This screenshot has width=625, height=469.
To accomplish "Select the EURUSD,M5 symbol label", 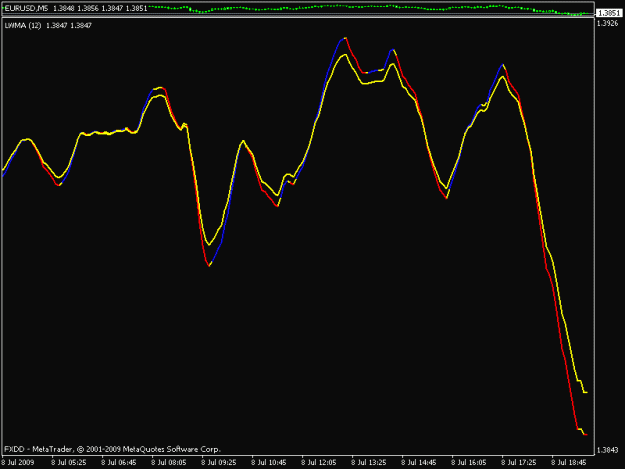I will [x=26, y=8].
